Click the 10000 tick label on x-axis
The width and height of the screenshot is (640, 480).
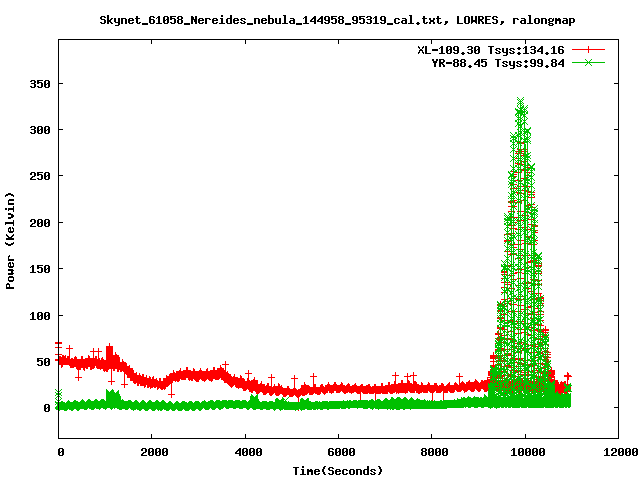(x=524, y=452)
